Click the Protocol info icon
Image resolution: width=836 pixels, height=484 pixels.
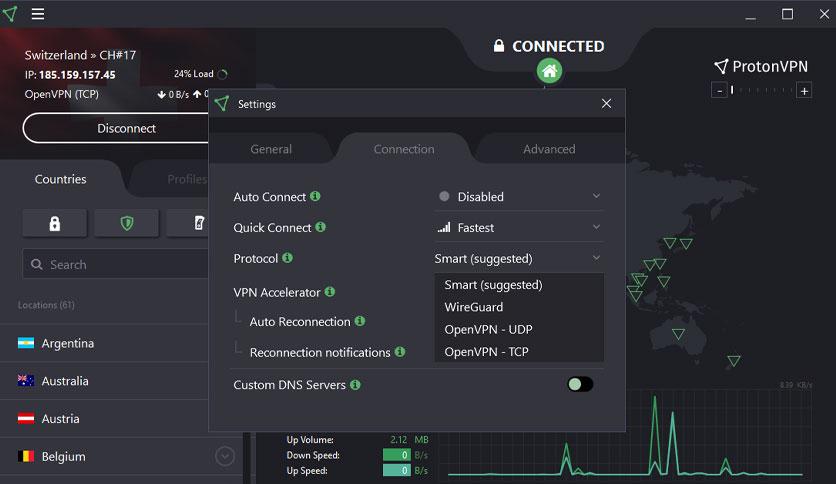287,258
